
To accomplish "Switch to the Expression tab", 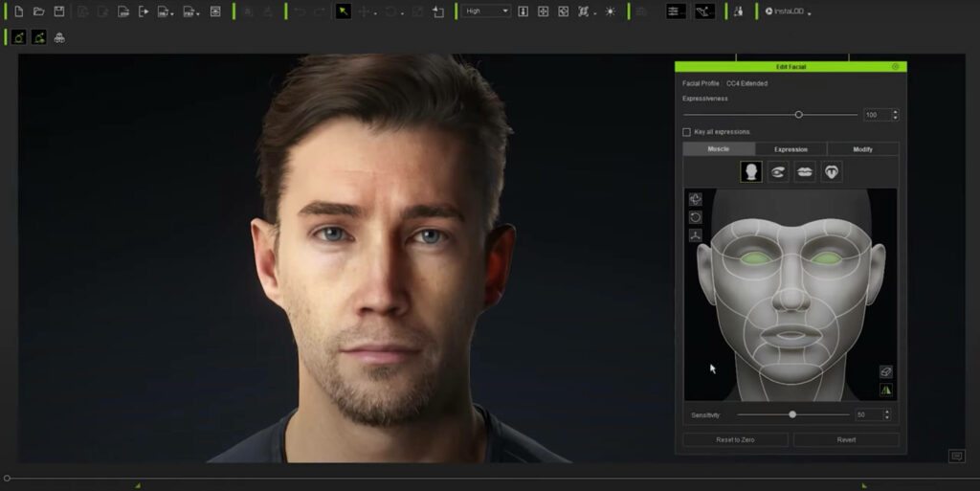I will click(x=791, y=149).
